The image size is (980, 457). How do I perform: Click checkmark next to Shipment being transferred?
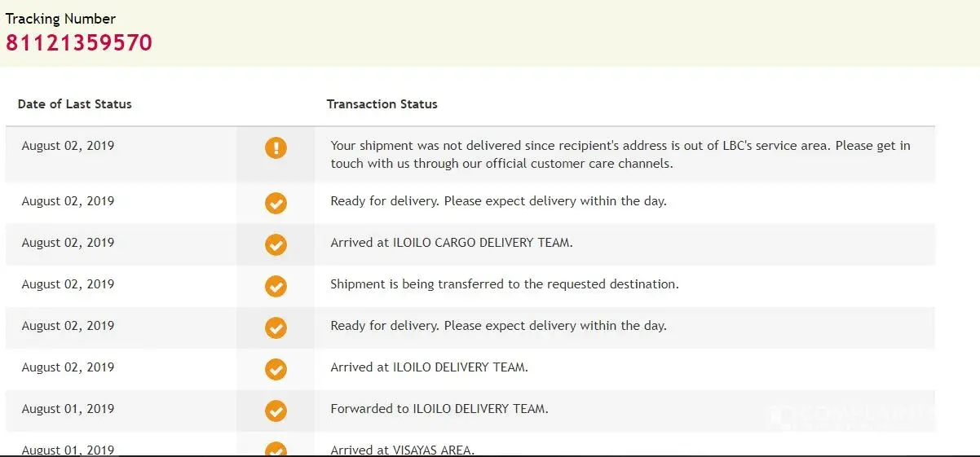tap(276, 286)
